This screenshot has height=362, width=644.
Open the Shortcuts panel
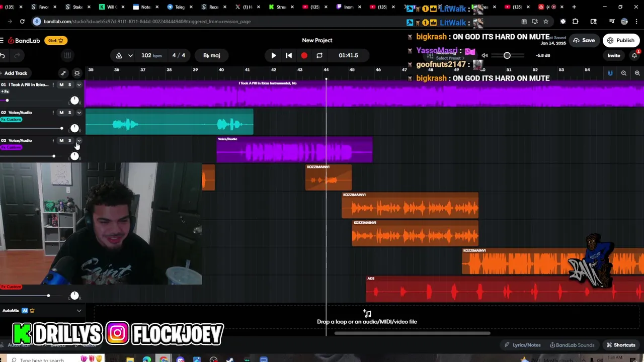pyautogui.click(x=620, y=345)
